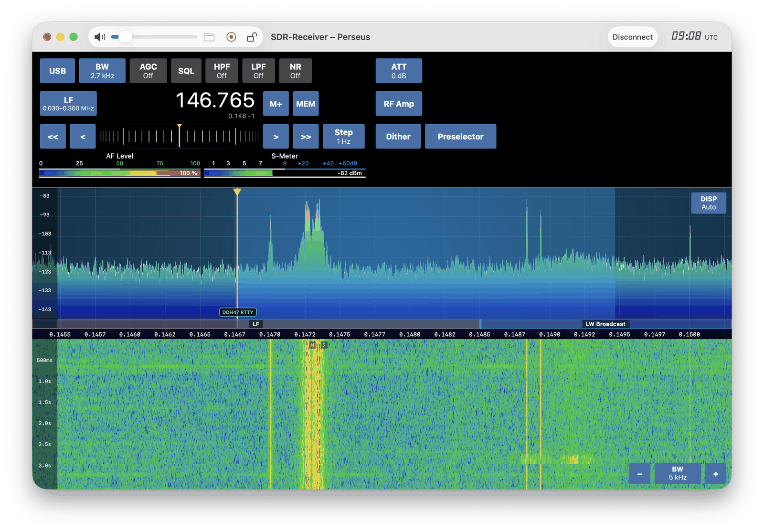Select the LW Broadcast band segment
The width and height of the screenshot is (764, 532).
point(605,324)
